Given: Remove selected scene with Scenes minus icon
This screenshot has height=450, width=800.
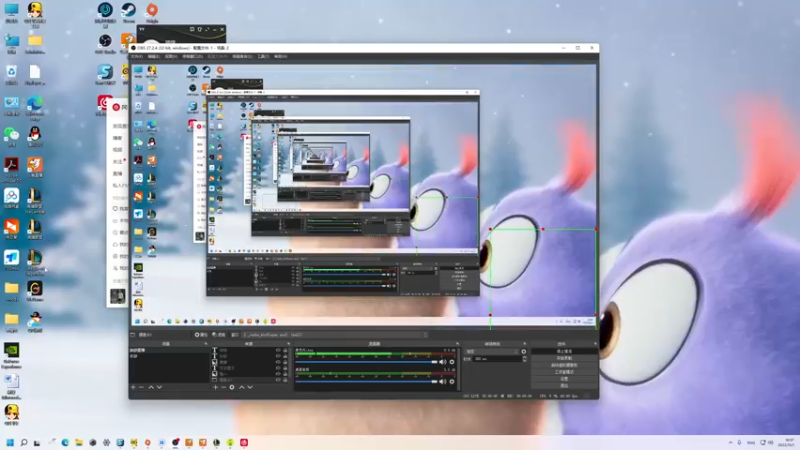Looking at the screenshot, I should 141,387.
